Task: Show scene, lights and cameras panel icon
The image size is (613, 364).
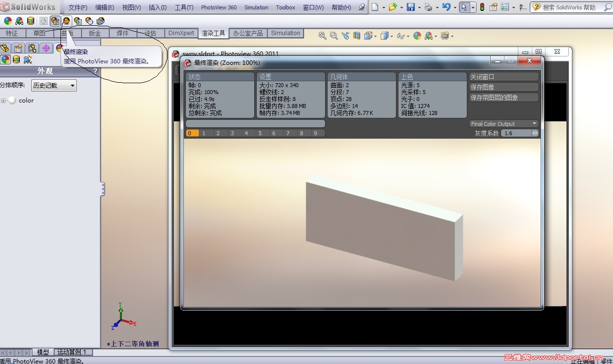Action: [28, 59]
